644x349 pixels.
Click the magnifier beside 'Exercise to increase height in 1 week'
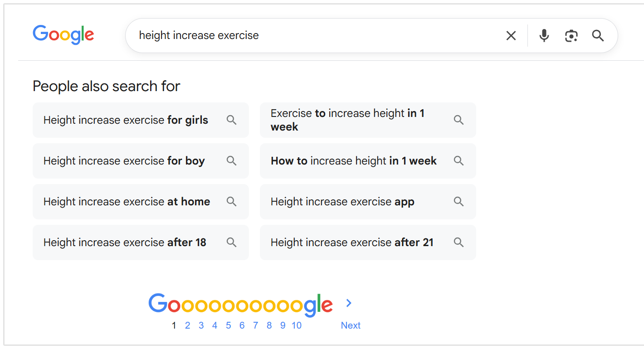pyautogui.click(x=459, y=120)
